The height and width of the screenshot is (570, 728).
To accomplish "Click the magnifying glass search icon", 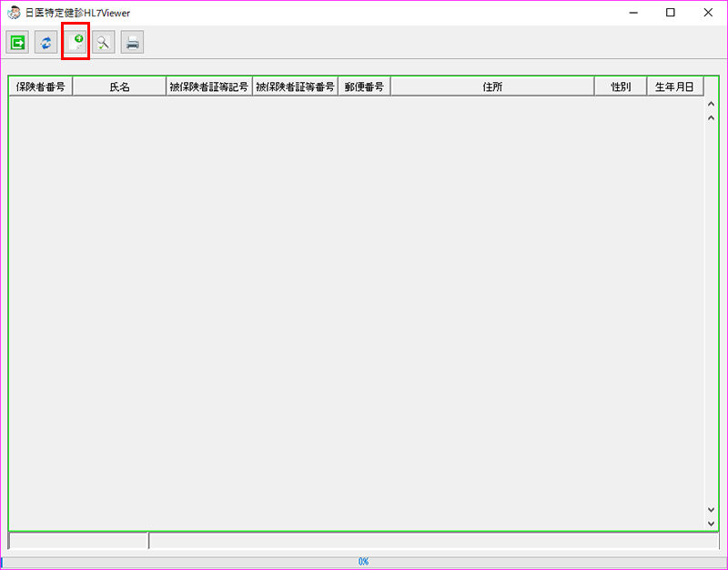I will tap(103, 42).
